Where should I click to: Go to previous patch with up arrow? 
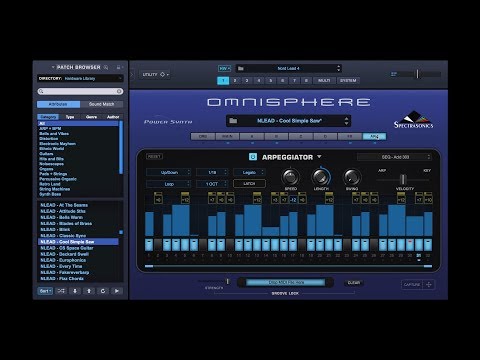coord(89,291)
